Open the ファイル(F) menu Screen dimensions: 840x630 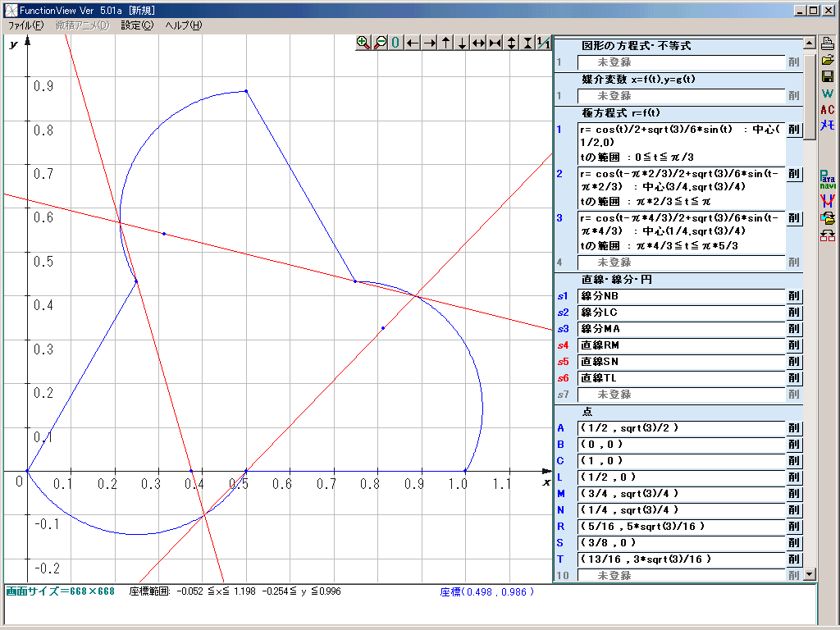[25, 25]
